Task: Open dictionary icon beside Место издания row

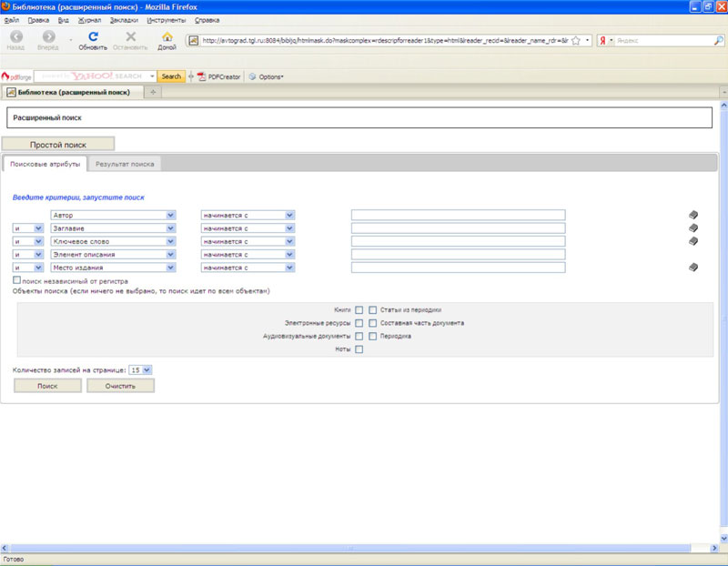Action: [693, 267]
